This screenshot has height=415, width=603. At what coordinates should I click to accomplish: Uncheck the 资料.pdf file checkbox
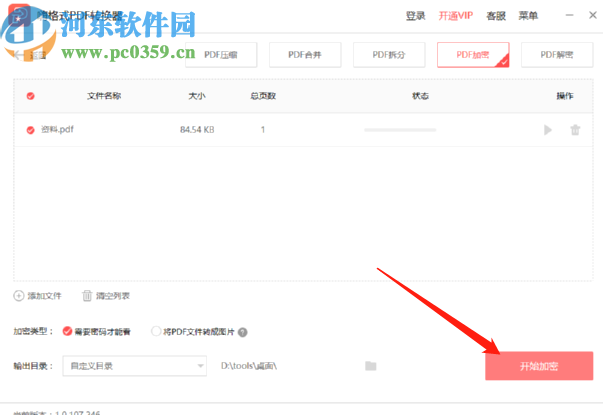click(x=31, y=130)
